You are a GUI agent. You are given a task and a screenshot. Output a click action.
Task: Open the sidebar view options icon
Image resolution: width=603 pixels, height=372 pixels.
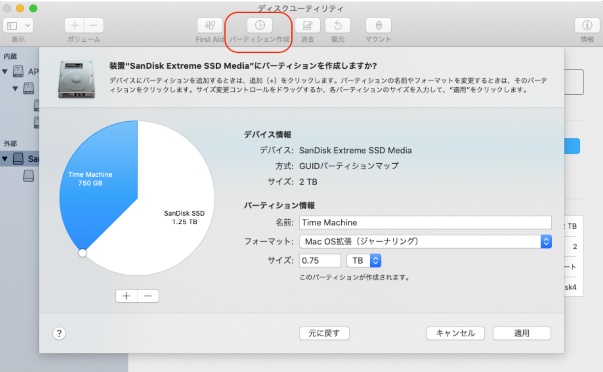click(x=12, y=26)
